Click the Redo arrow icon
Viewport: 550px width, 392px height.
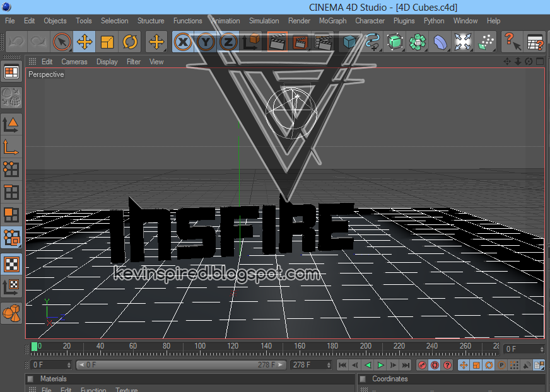(x=38, y=42)
